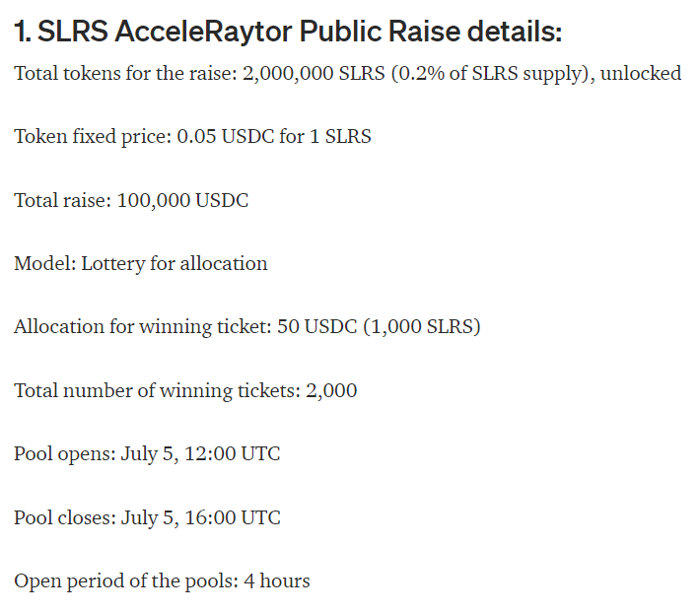Click the 4 hours duration text
Screen dimensions: 700x613
(277, 581)
